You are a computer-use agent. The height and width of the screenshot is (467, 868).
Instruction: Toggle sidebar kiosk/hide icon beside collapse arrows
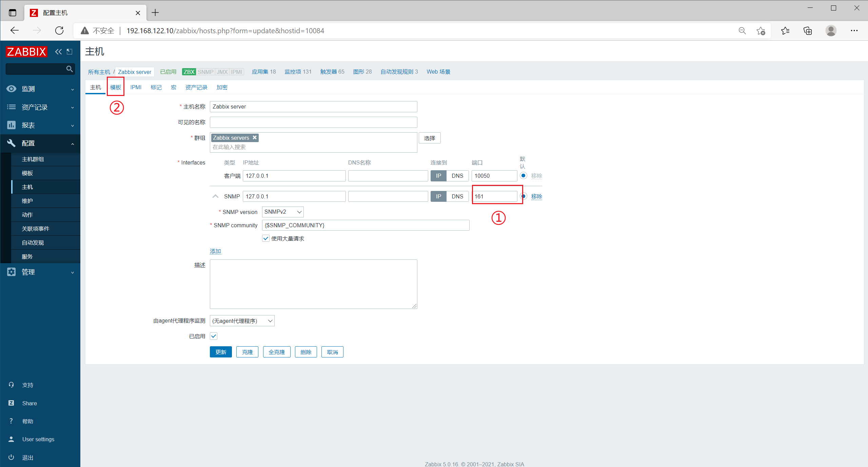click(x=70, y=52)
